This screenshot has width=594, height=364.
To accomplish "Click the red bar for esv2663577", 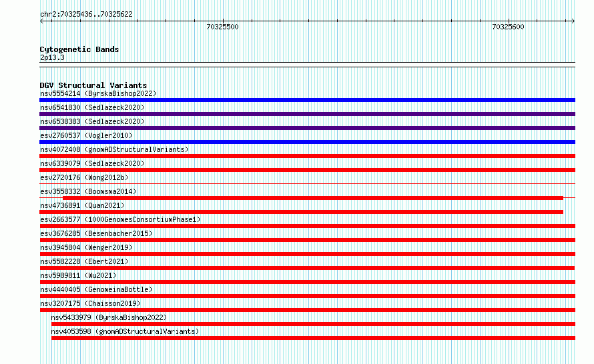I will click(307, 226).
